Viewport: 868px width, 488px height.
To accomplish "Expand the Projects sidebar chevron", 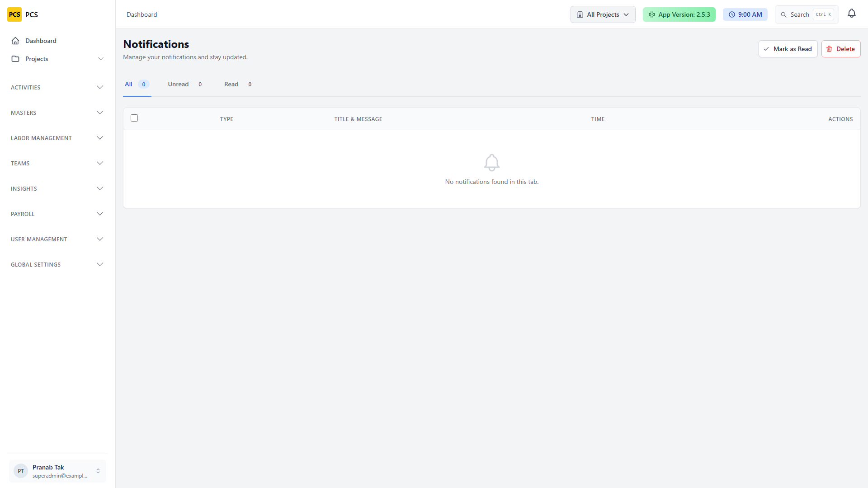I will [101, 59].
